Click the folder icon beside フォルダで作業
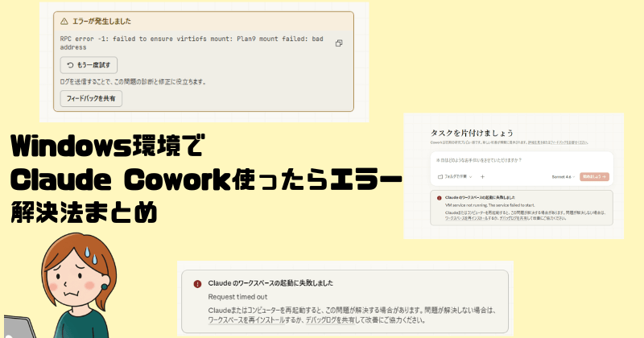Viewport: 644px width, 338px height. (x=440, y=175)
